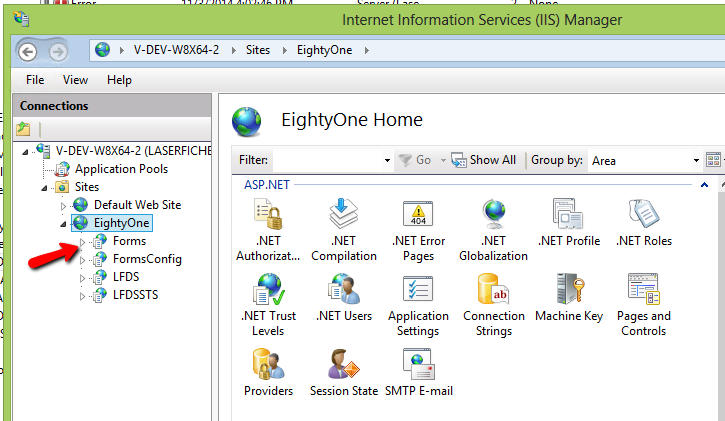The image size is (725, 421).
Task: Select the FormsConfig application node
Action: (147, 259)
